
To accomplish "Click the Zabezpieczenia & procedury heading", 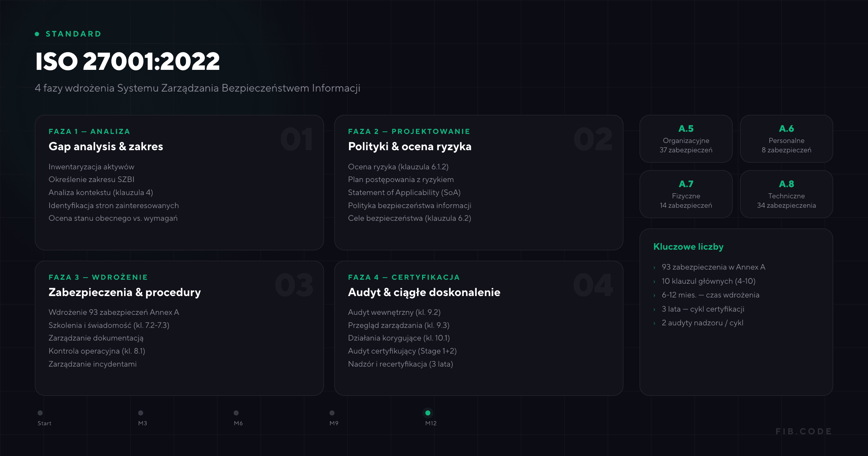I will pos(124,292).
